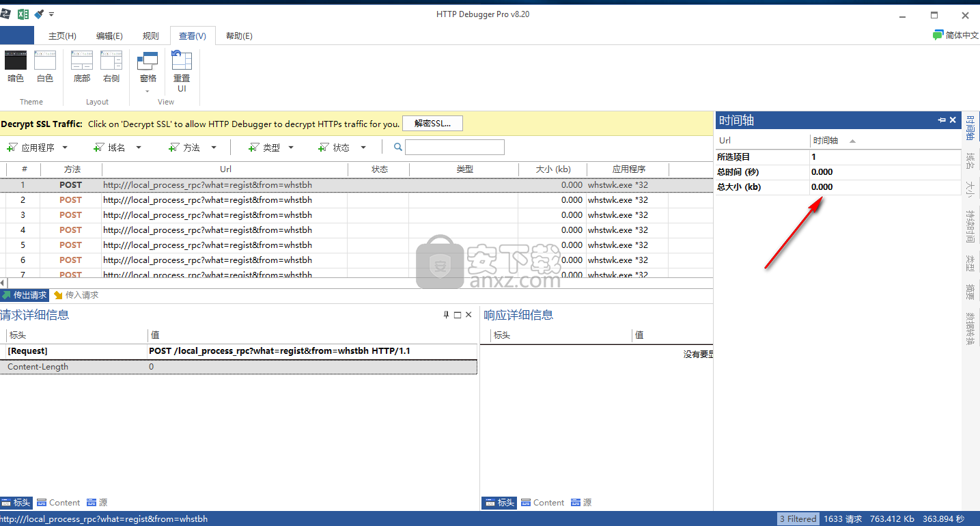Open request panel 源 tab
This screenshot has width=980, height=526.
point(96,503)
